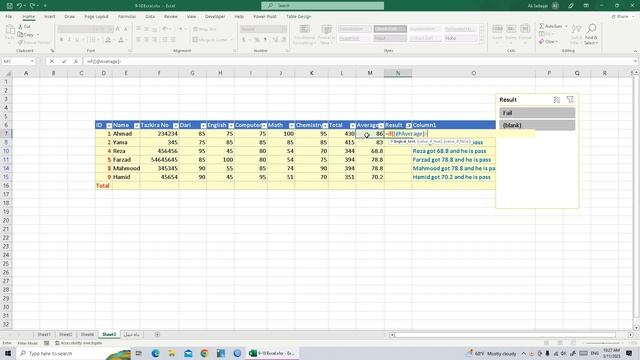Click the Paste clipboard icon
Screen dimensions: 640x360
[x=10, y=31]
